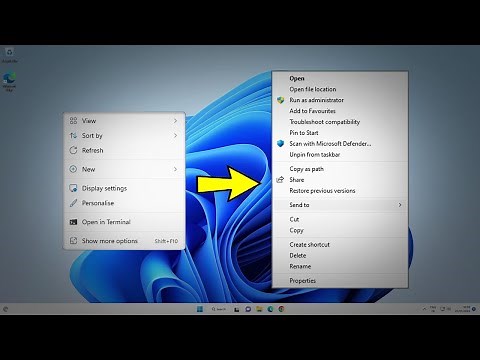Image resolution: width=480 pixels, height=360 pixels.
Task: Select Create shortcut
Action: 340,245
